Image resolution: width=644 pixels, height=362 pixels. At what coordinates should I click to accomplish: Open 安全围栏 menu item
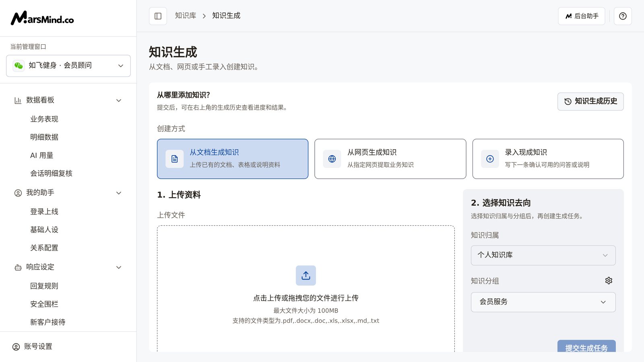44,304
